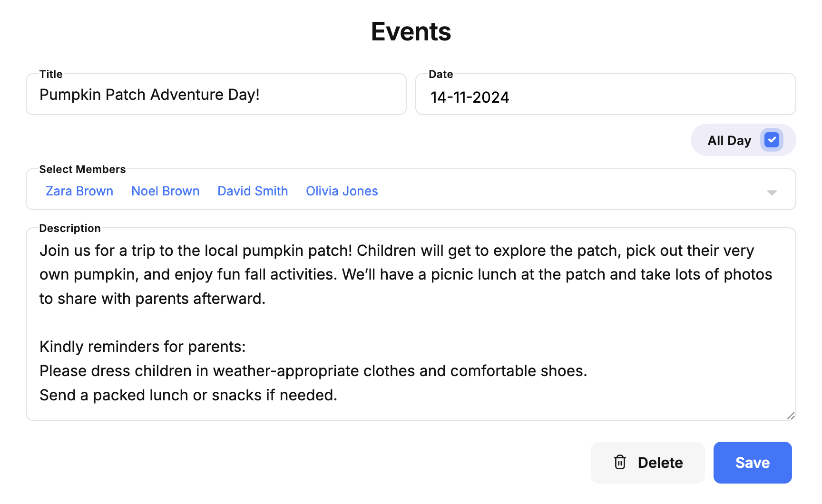Click the Events page heading
The height and width of the screenshot is (504, 822).
[x=411, y=32]
